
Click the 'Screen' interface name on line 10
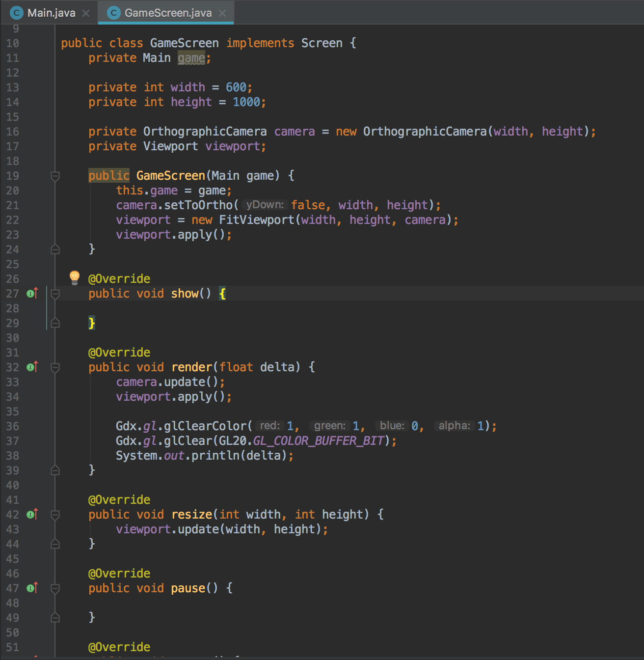[x=322, y=43]
